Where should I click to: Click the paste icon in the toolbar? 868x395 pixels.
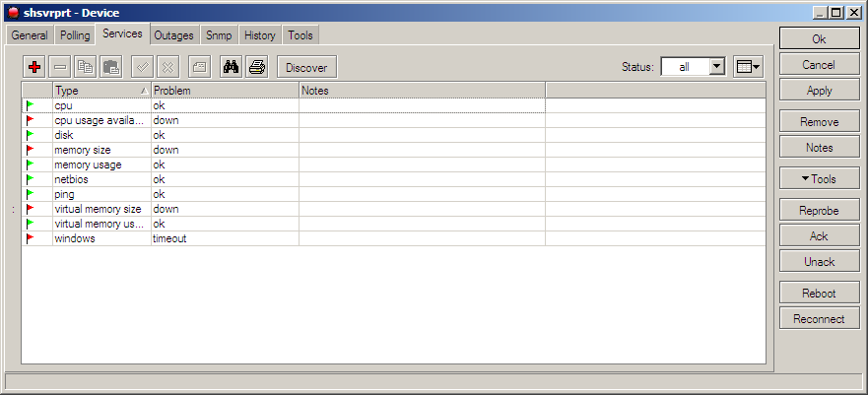[x=110, y=67]
